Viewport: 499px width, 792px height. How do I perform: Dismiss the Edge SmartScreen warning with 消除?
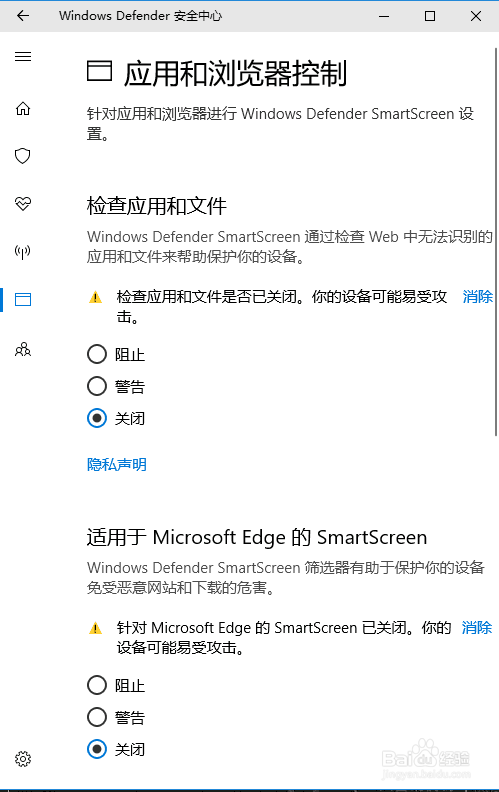[x=477, y=627]
